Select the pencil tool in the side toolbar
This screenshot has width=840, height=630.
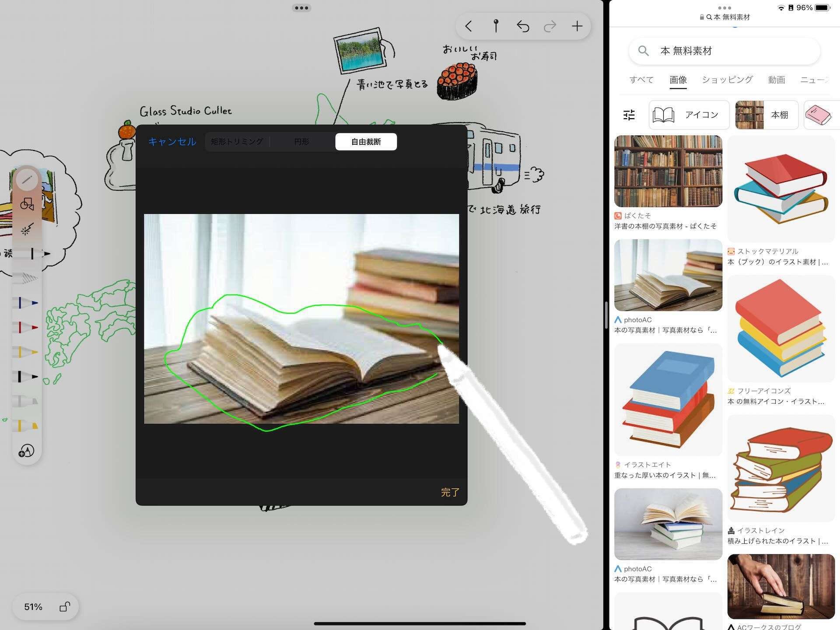(x=27, y=179)
